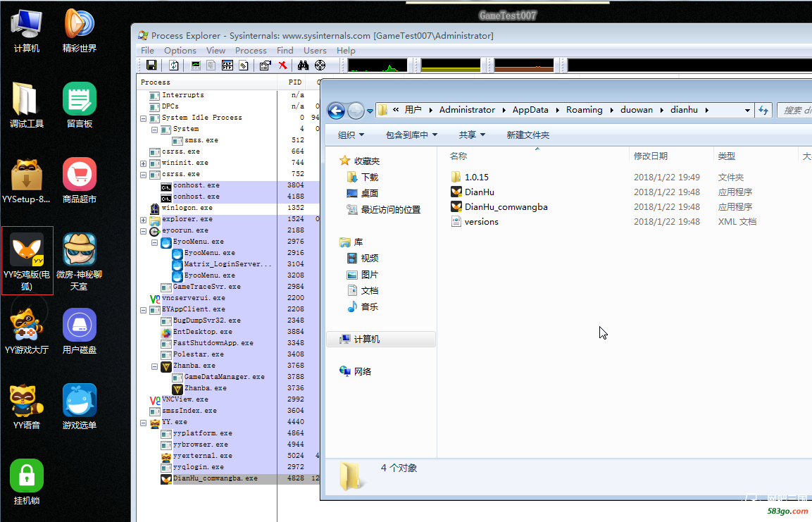
Task: Click the CPU usage history graph
Action: pyautogui.click(x=377, y=66)
